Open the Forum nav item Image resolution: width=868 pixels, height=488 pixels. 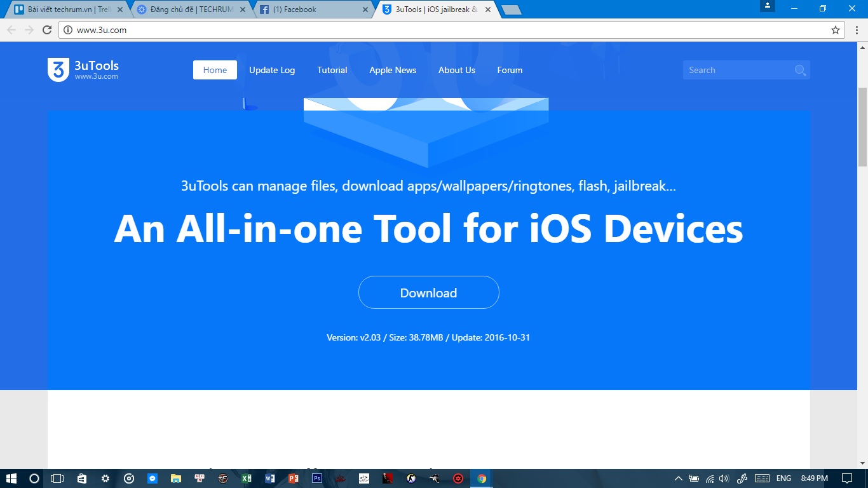(x=510, y=70)
